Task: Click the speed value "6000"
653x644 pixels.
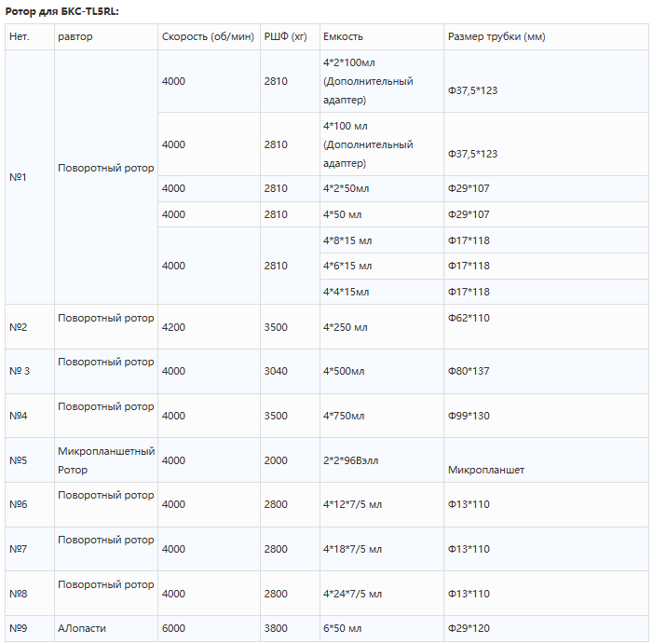Action: (x=173, y=628)
